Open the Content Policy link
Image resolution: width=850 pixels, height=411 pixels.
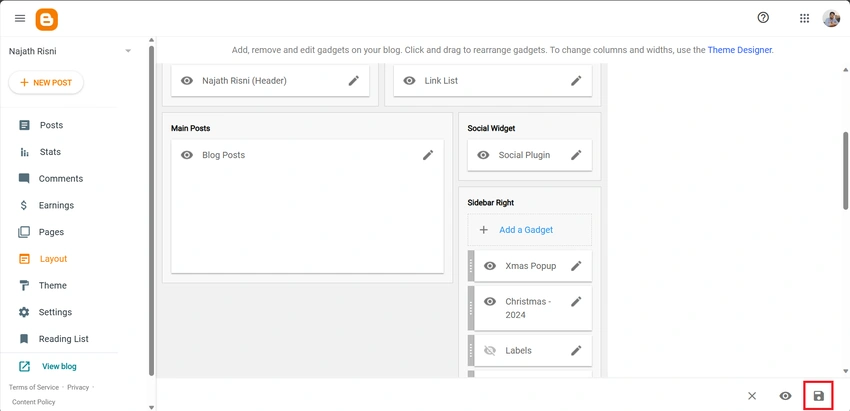(x=34, y=402)
